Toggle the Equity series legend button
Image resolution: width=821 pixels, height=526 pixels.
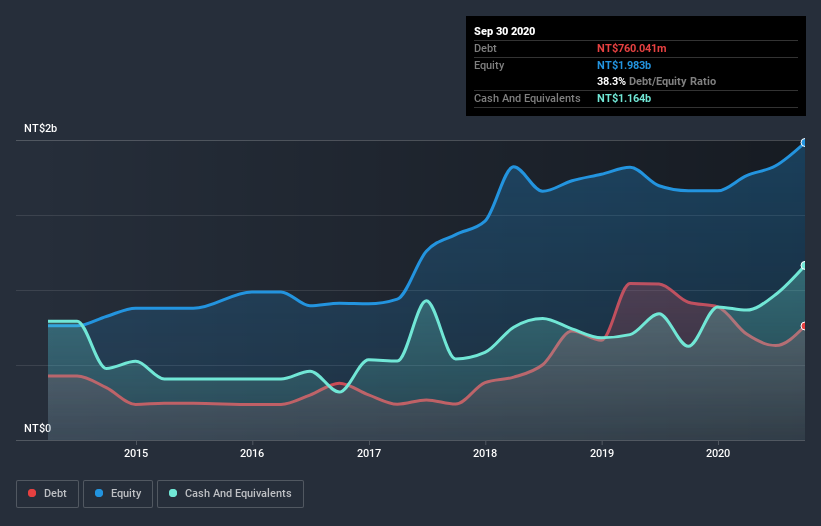[x=118, y=494]
